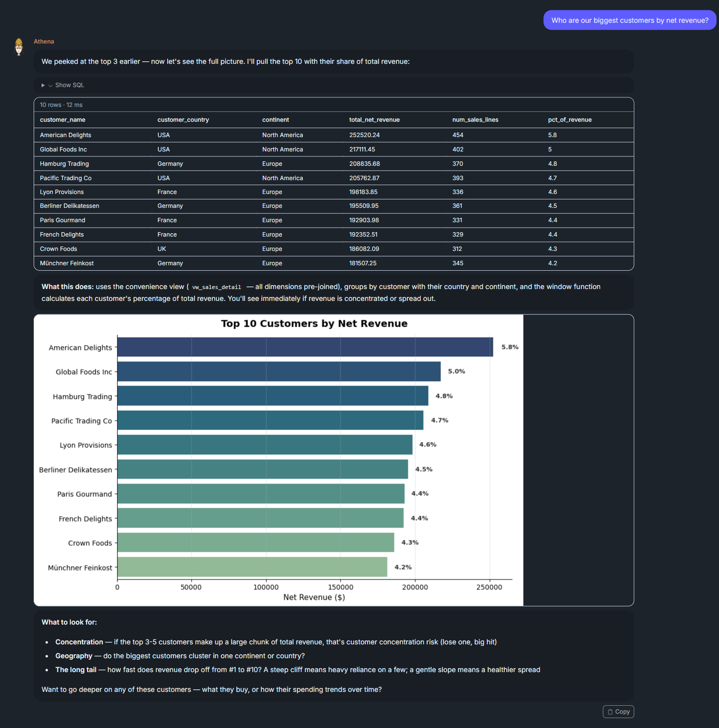Screen dimensions: 719x728
Task: Click the American Delights bar in the chart
Action: [x=305, y=347]
